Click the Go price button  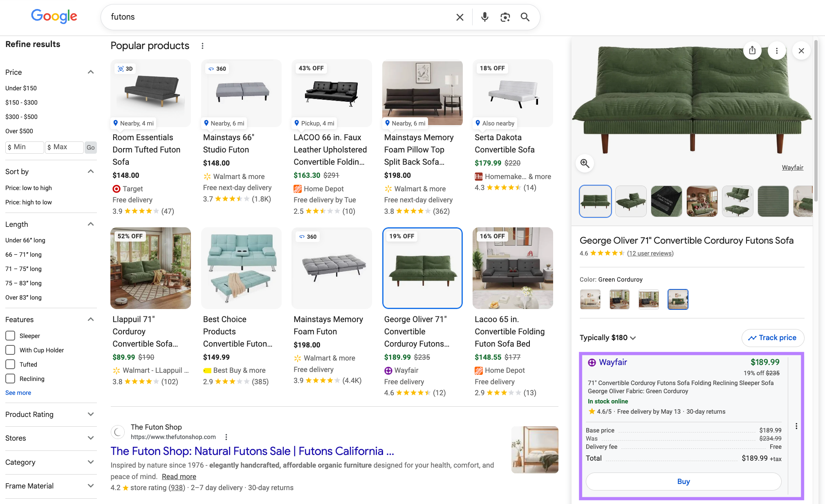pyautogui.click(x=91, y=147)
